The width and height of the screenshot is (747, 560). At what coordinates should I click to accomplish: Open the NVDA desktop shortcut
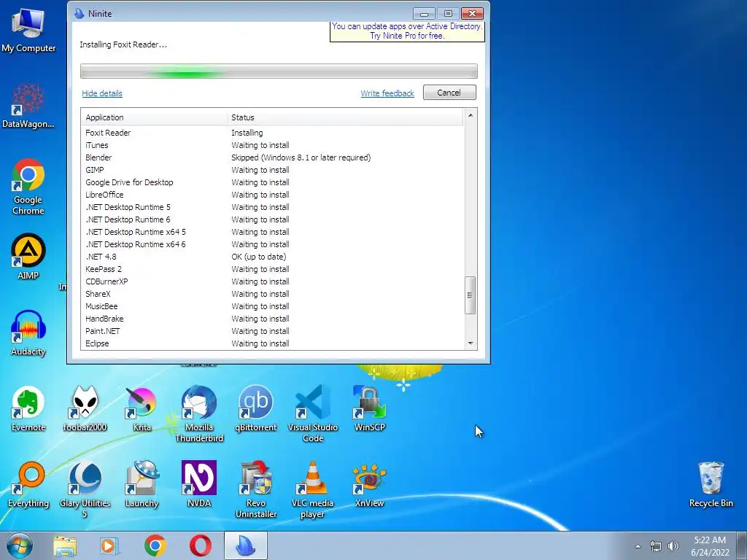point(198,484)
